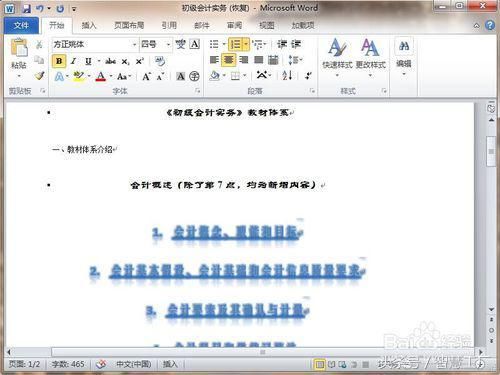Show or hide paragraph marks
The image size is (500, 375).
click(308, 76)
